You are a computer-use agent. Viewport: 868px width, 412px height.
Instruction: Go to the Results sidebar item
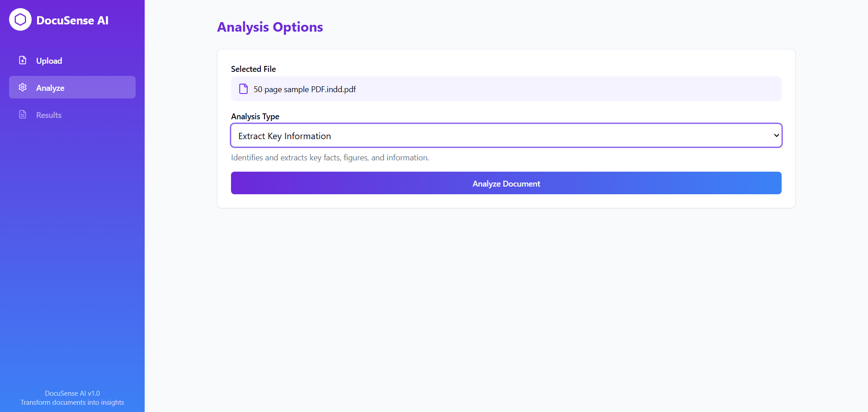coord(72,114)
